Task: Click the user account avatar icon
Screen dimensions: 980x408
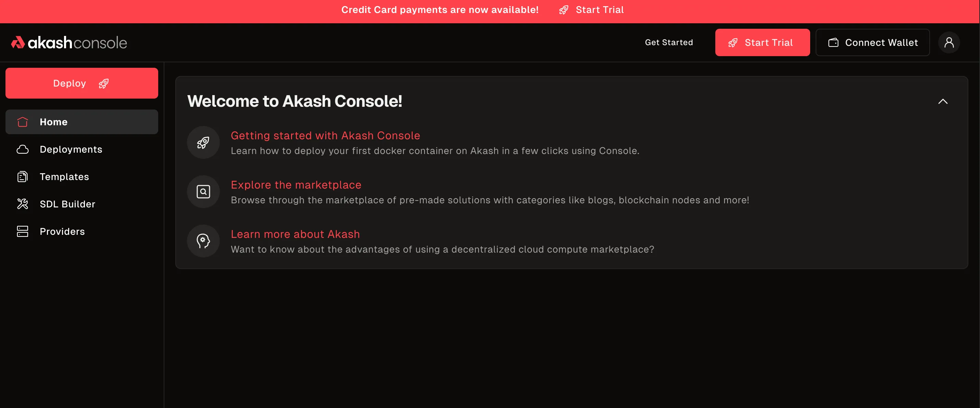Action: (x=949, y=42)
